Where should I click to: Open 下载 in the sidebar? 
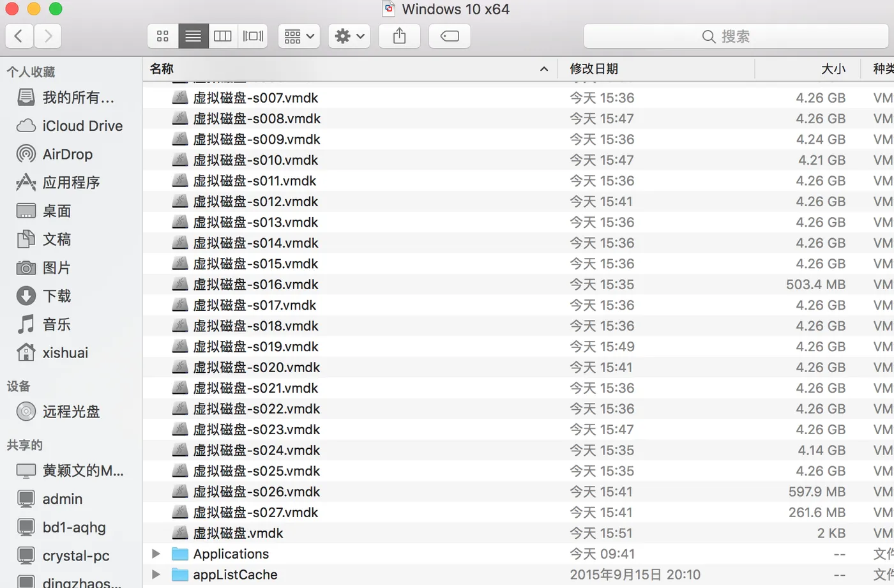pyautogui.click(x=70, y=296)
